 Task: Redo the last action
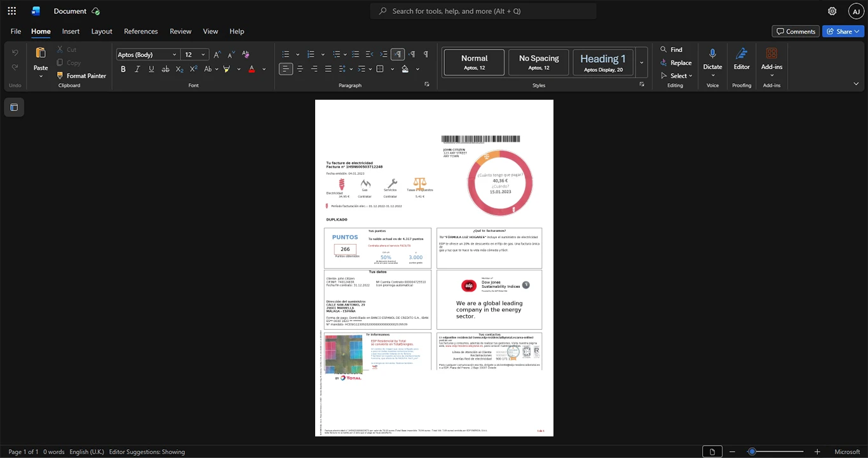coord(15,67)
